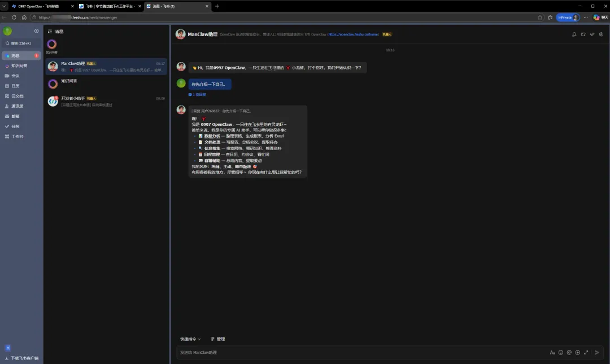Click the ManClaw助理 name in chat header
610x364 pixels.
click(203, 34)
